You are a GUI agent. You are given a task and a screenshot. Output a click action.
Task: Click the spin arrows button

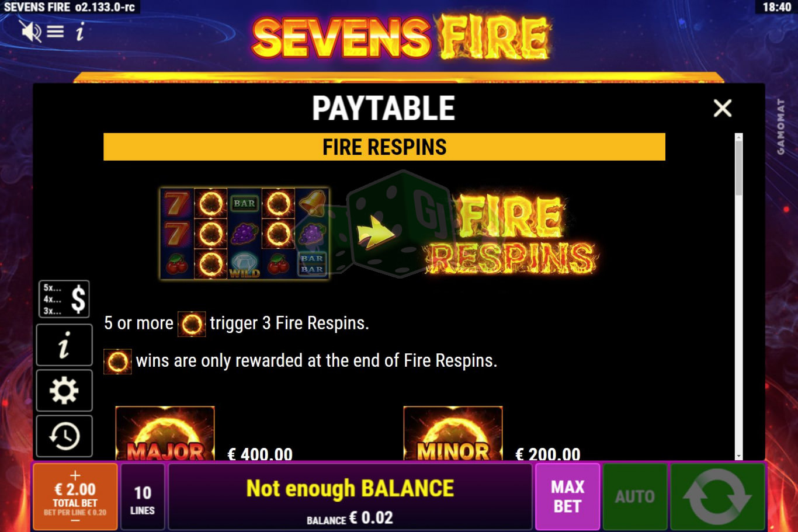coord(717,497)
